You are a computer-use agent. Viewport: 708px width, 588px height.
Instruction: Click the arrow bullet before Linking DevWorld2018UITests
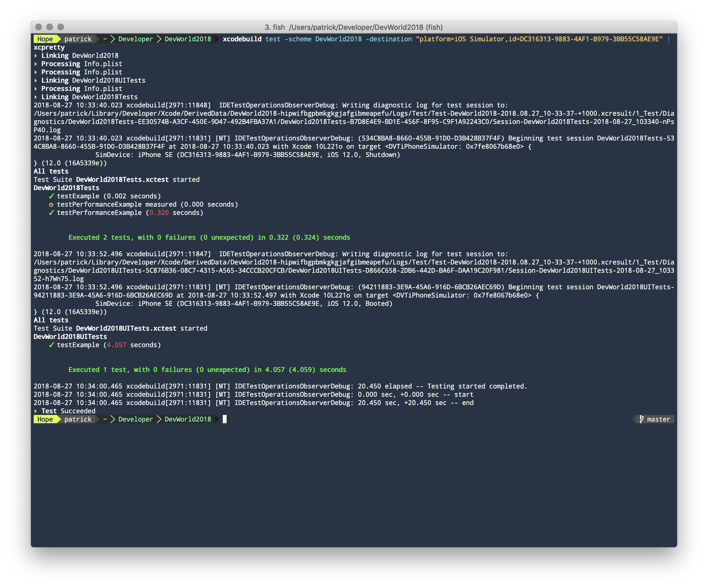click(x=36, y=80)
